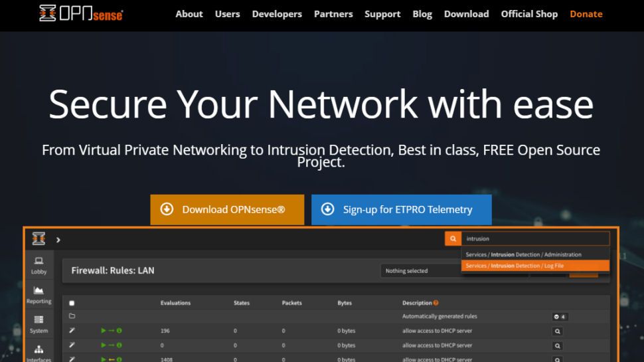The height and width of the screenshot is (362, 644).
Task: Open the Partners menu item
Action: coord(333,14)
